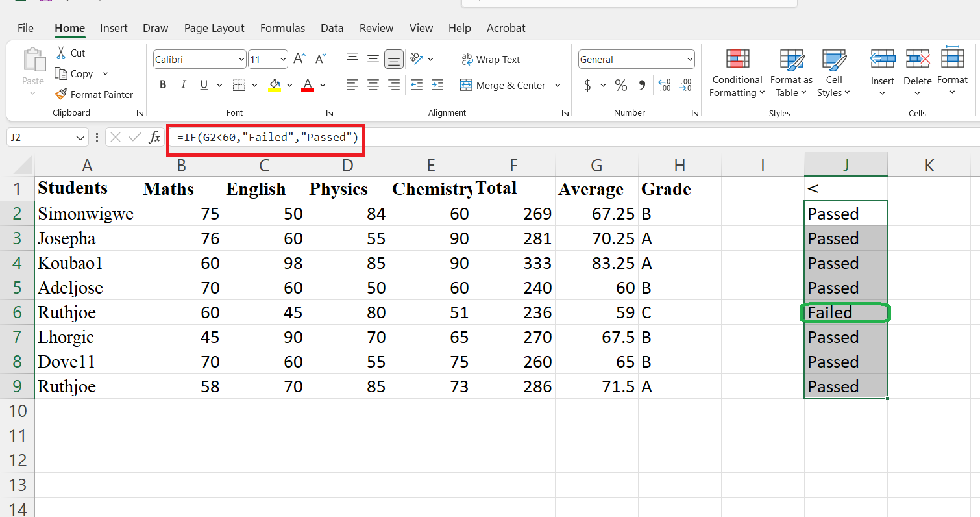The image size is (980, 517).
Task: Open the Page Layout tab
Action: point(214,28)
